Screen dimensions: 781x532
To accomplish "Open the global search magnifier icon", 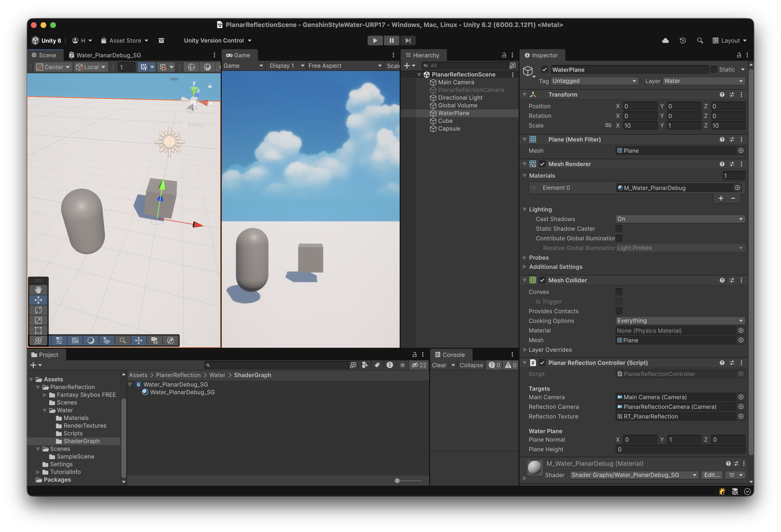I will point(700,40).
